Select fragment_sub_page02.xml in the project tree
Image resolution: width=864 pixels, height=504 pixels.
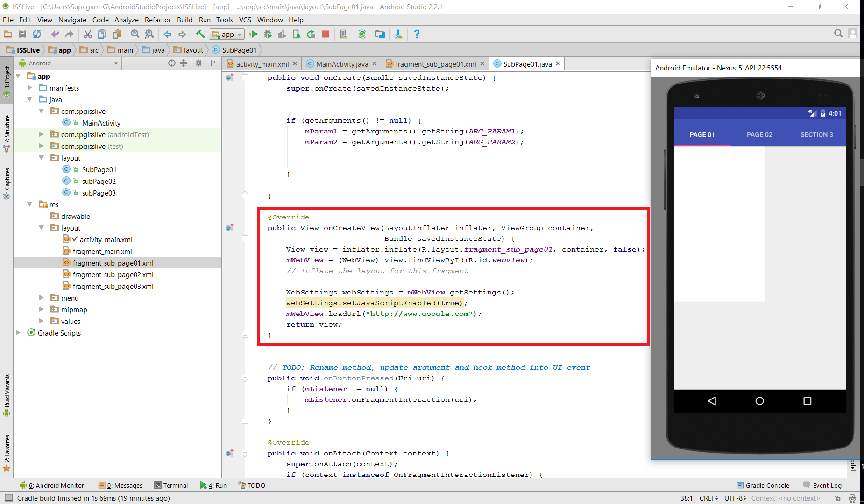click(113, 274)
